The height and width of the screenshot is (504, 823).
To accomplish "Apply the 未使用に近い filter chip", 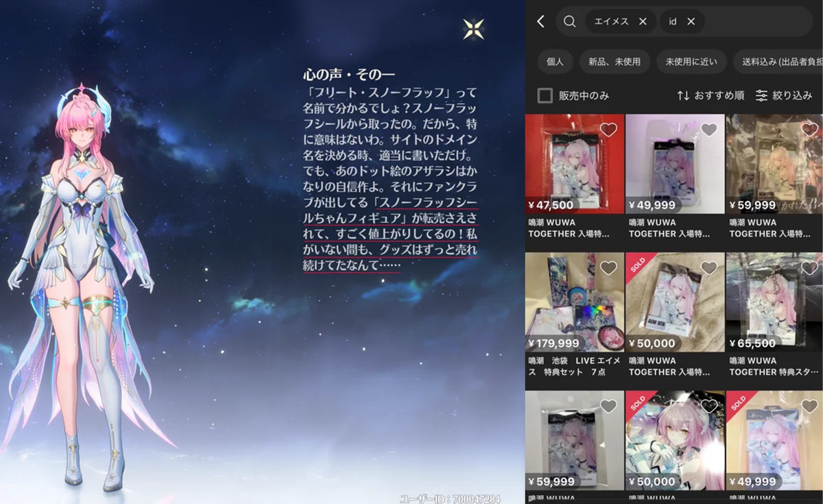I will (x=691, y=62).
